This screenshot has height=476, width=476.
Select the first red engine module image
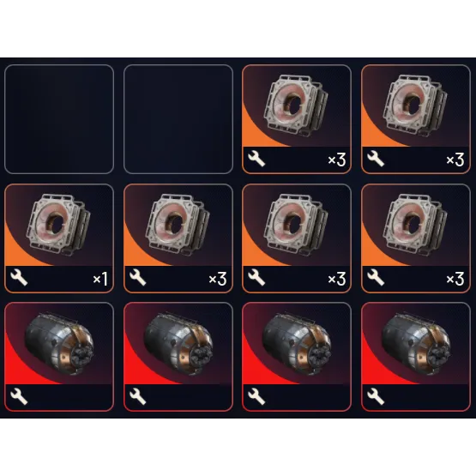[59, 345]
